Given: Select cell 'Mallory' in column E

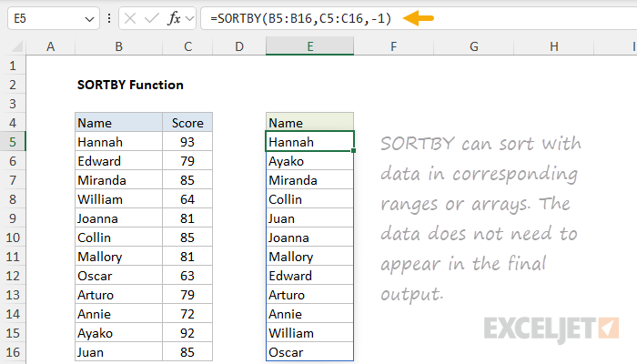Looking at the screenshot, I should point(310,257).
